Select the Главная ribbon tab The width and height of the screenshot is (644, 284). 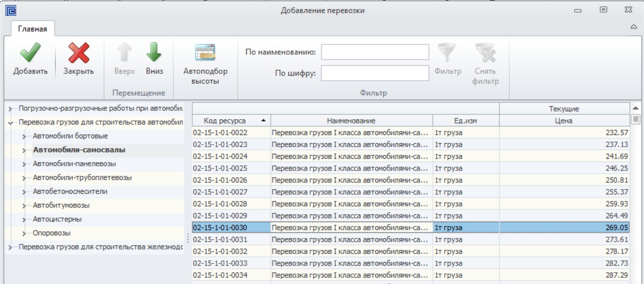pyautogui.click(x=33, y=29)
